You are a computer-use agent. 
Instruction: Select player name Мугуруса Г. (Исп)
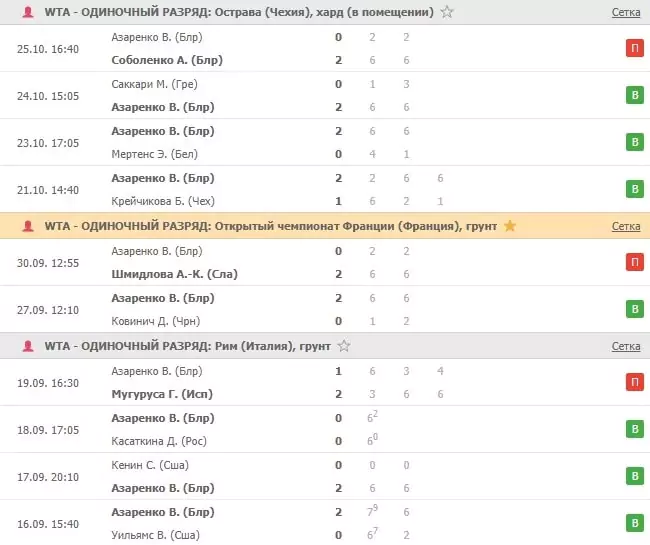(162, 394)
